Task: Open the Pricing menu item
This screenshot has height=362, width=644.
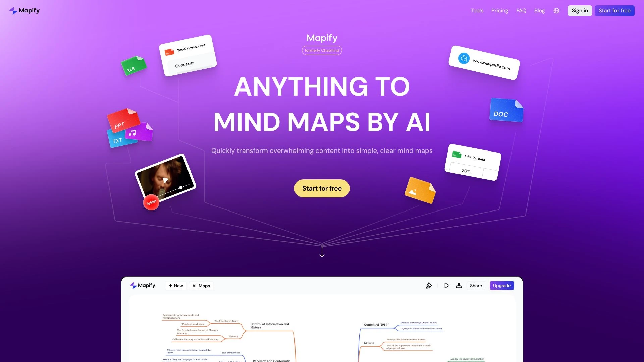Action: 500,11
